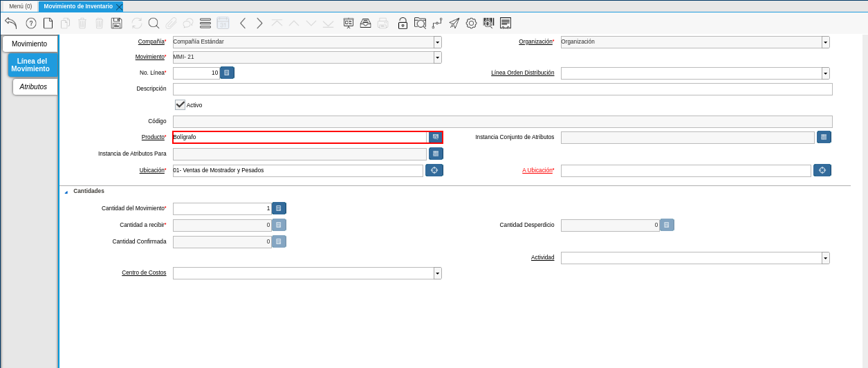
Task: Open the find record magnifier icon
Action: (x=154, y=23)
